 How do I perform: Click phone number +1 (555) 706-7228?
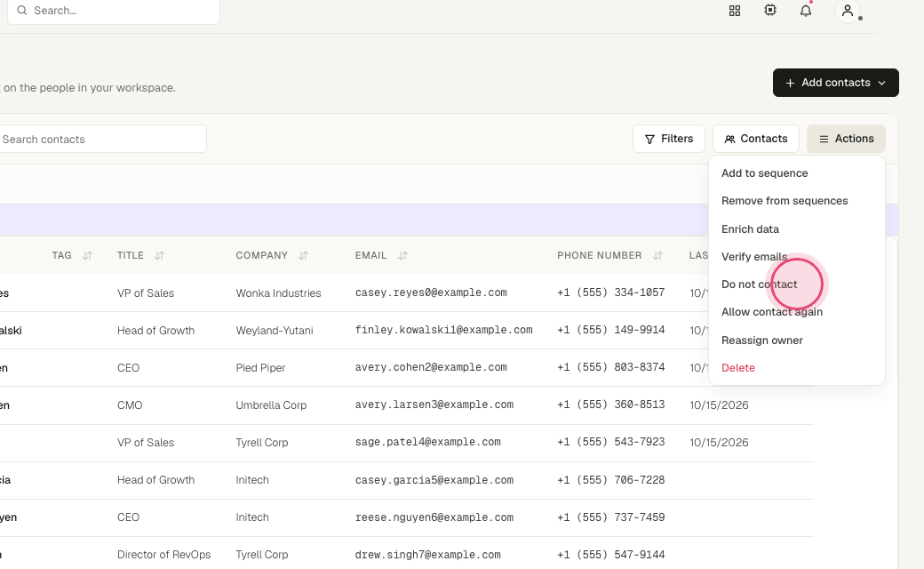coord(611,480)
